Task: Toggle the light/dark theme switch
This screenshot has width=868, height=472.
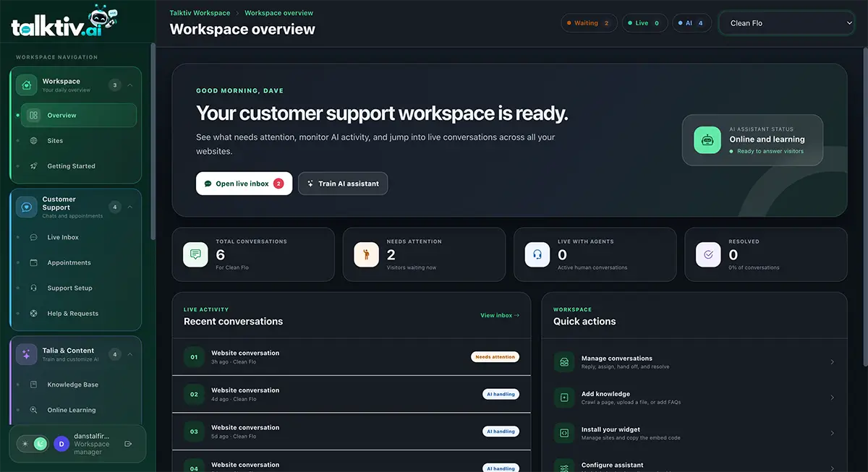Action: 34,444
